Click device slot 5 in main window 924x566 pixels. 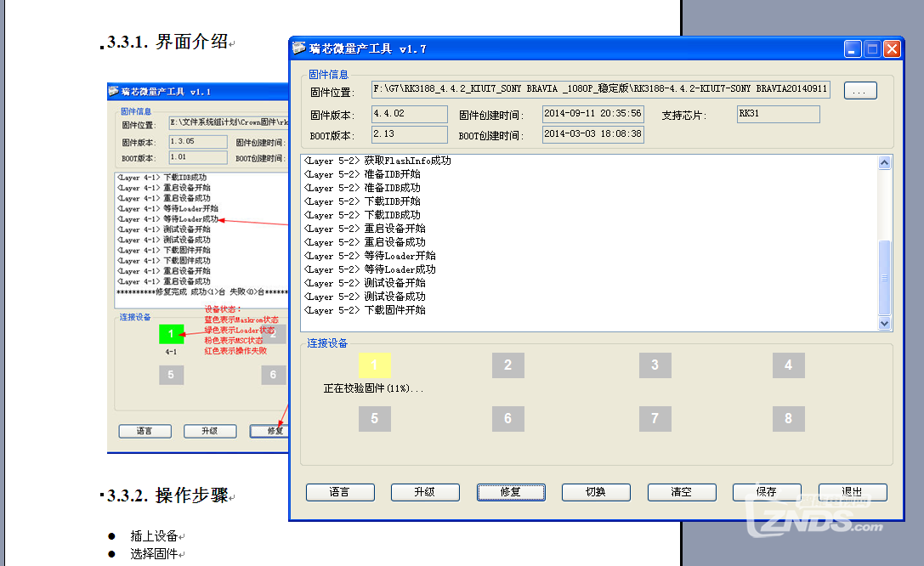[x=374, y=418]
